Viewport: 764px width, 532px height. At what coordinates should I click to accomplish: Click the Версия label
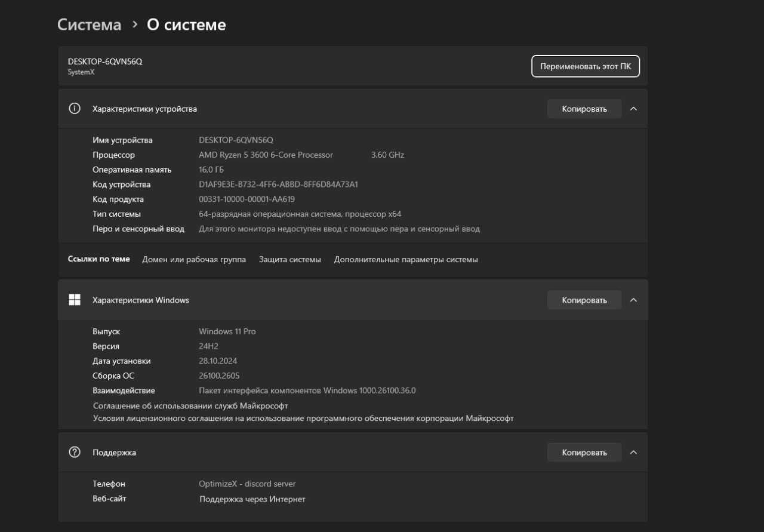coord(106,346)
